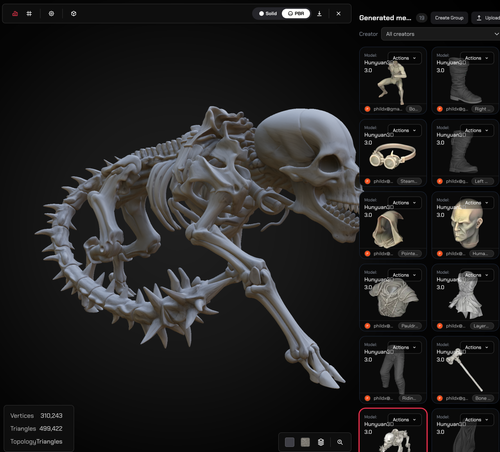Viewport: 500px width, 452px height.
Task: Click the cube icon in viewer toolbar
Action: pos(74,14)
